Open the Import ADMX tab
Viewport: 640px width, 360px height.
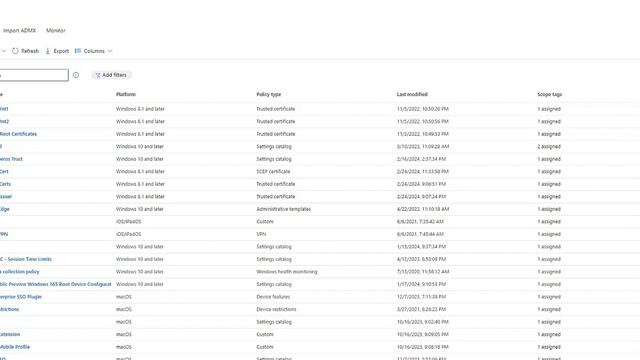(20, 31)
